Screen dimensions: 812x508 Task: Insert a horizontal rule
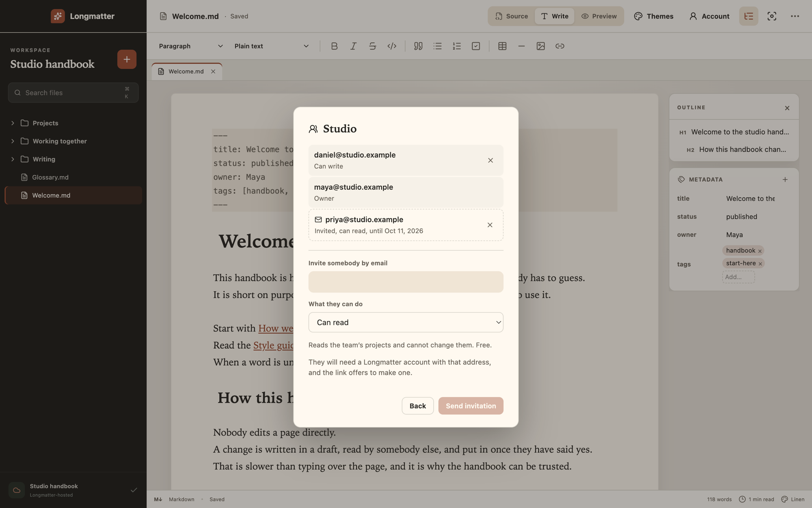[521, 46]
